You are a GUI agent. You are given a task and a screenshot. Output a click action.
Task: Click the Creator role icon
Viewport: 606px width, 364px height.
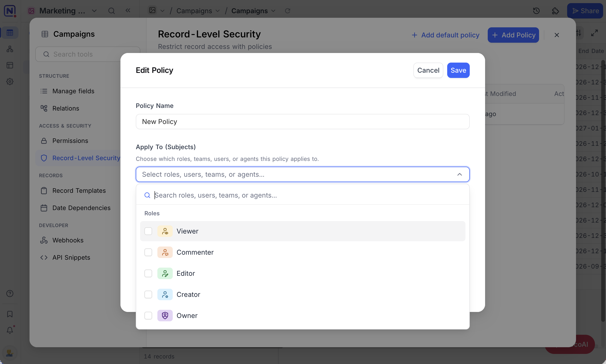click(165, 294)
